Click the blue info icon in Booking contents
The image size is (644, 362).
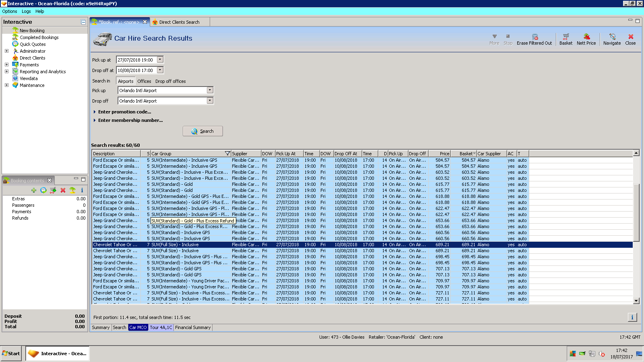82,190
